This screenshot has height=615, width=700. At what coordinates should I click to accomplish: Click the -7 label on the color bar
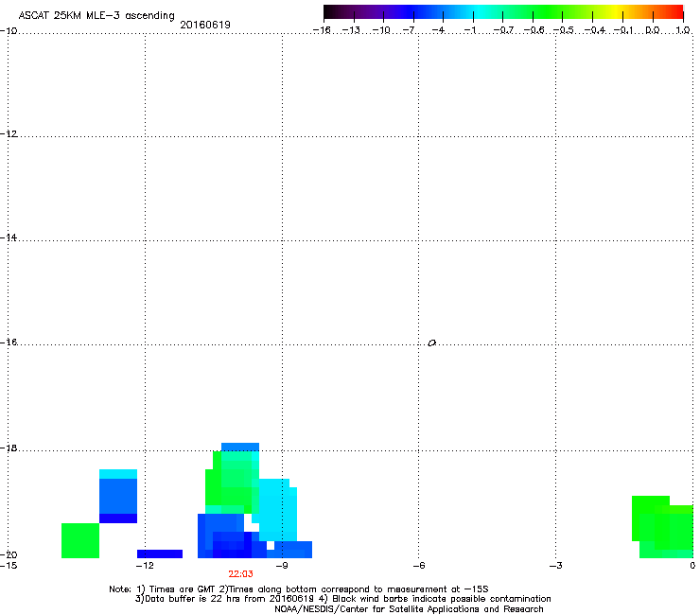click(411, 30)
